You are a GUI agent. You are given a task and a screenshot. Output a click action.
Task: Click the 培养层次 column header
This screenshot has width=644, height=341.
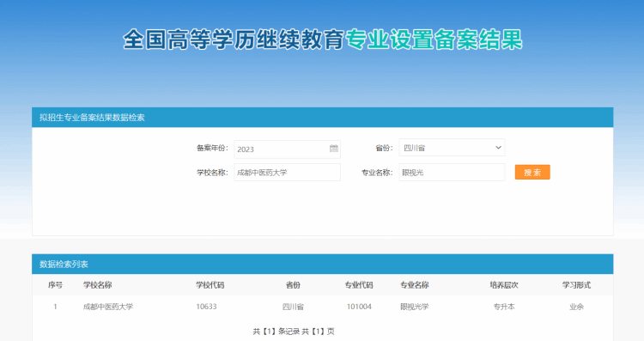(504, 284)
